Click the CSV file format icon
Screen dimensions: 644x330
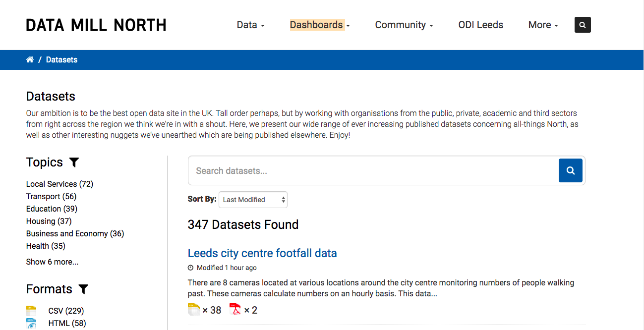click(31, 311)
